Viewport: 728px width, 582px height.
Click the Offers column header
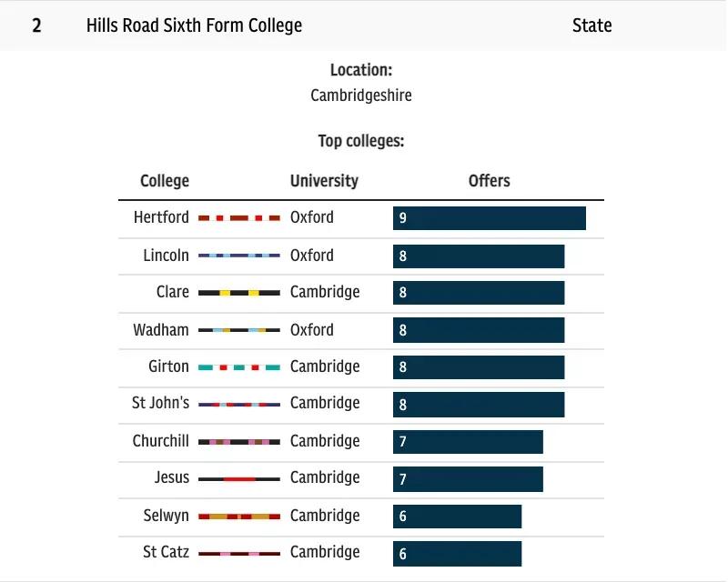pyautogui.click(x=490, y=181)
